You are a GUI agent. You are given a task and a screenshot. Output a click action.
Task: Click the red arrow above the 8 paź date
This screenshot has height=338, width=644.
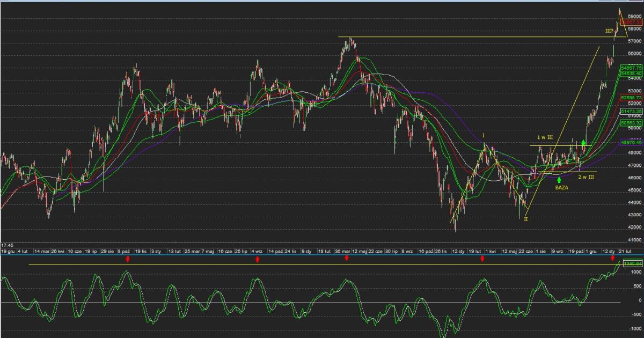(x=128, y=259)
